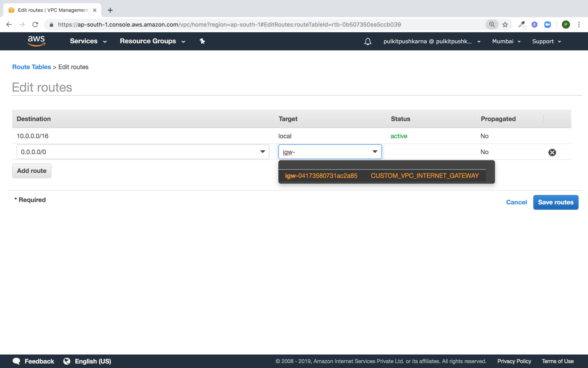Viewport: 588px width, 368px height.
Task: Open the Services menu
Action: 88,41
